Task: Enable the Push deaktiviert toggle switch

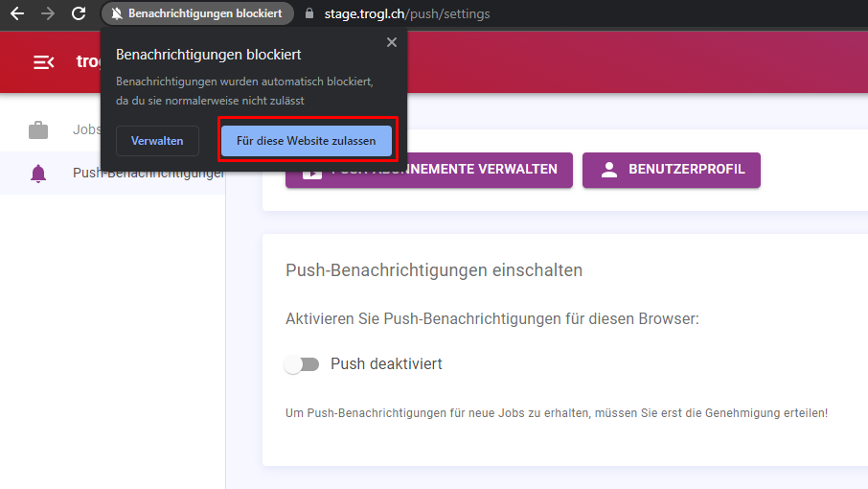Action: pyautogui.click(x=302, y=363)
